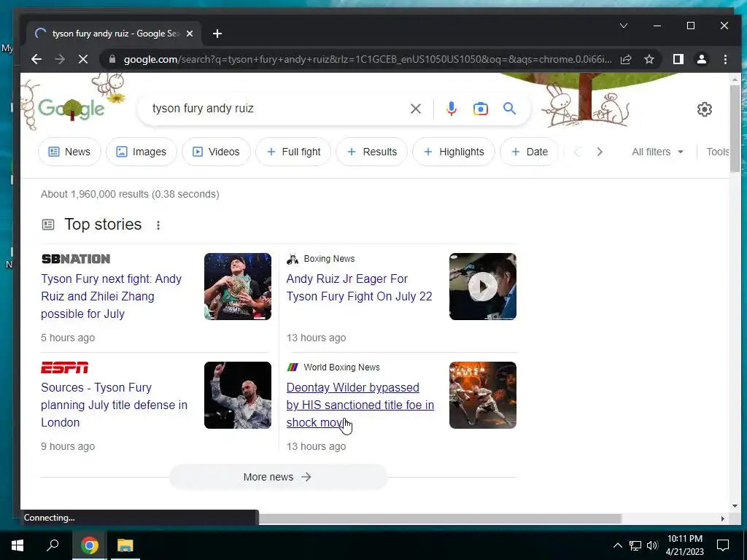Open ESPN Sources Tyson Fury article
The width and height of the screenshot is (747, 560).
pyautogui.click(x=114, y=405)
